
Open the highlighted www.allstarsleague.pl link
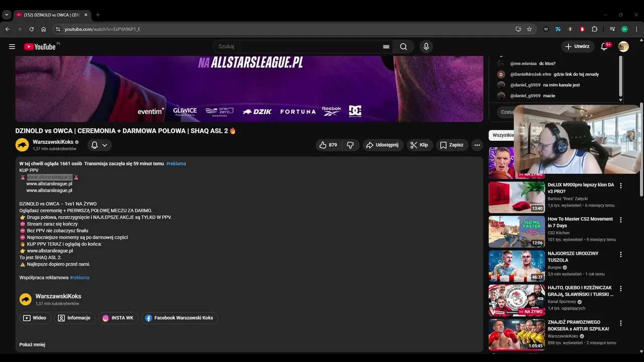pyautogui.click(x=49, y=177)
